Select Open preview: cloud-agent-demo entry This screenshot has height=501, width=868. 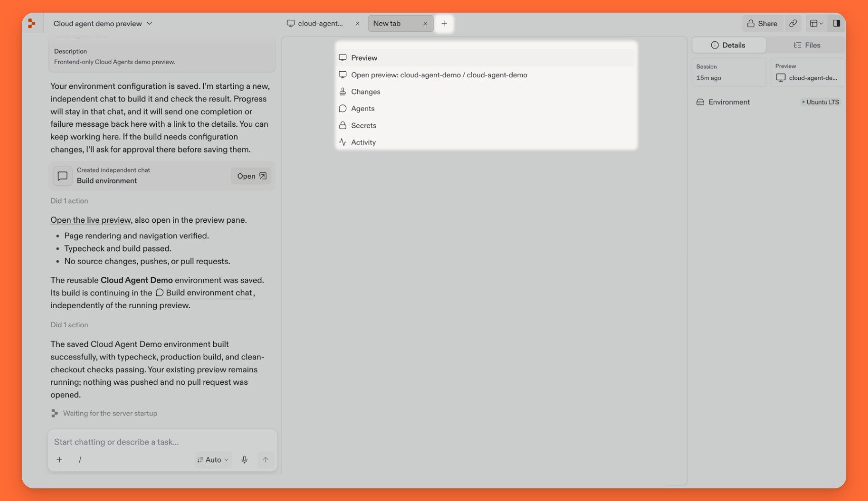pos(486,75)
